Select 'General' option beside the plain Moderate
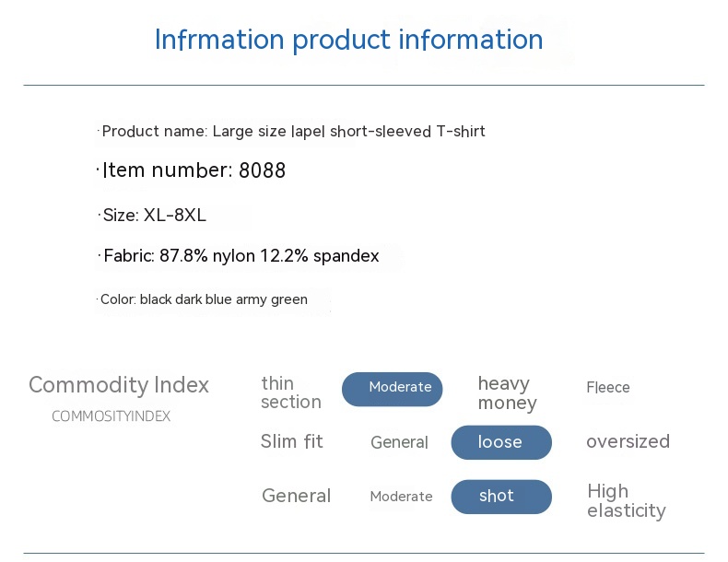Screen dimensions: 728x562 tap(296, 496)
